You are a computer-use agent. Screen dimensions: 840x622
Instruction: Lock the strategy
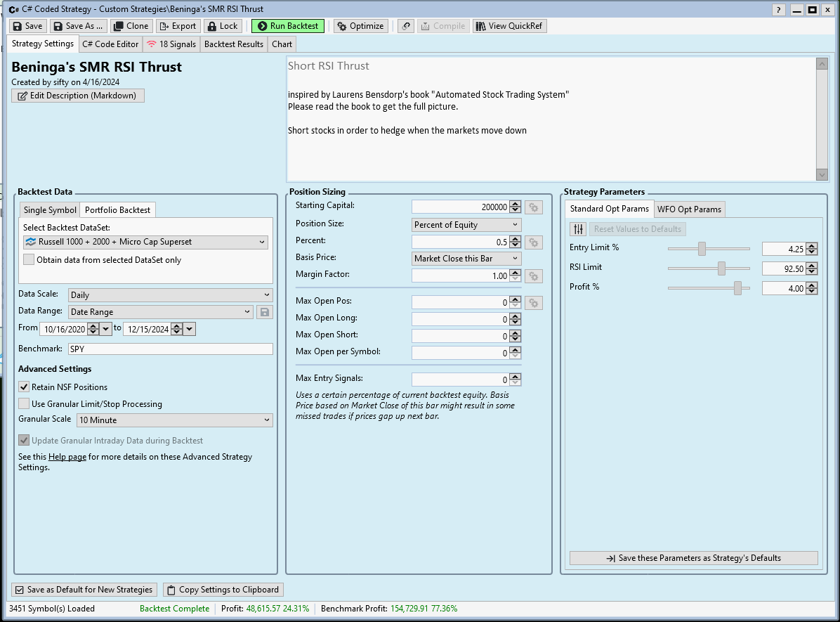[x=223, y=26]
